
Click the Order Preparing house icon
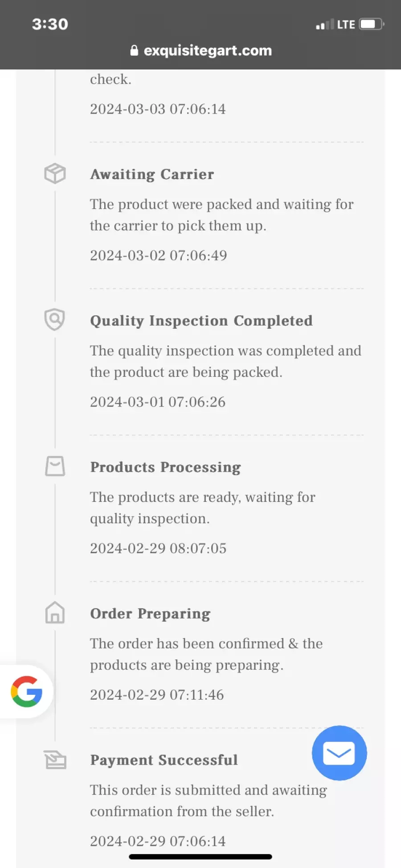[55, 612]
